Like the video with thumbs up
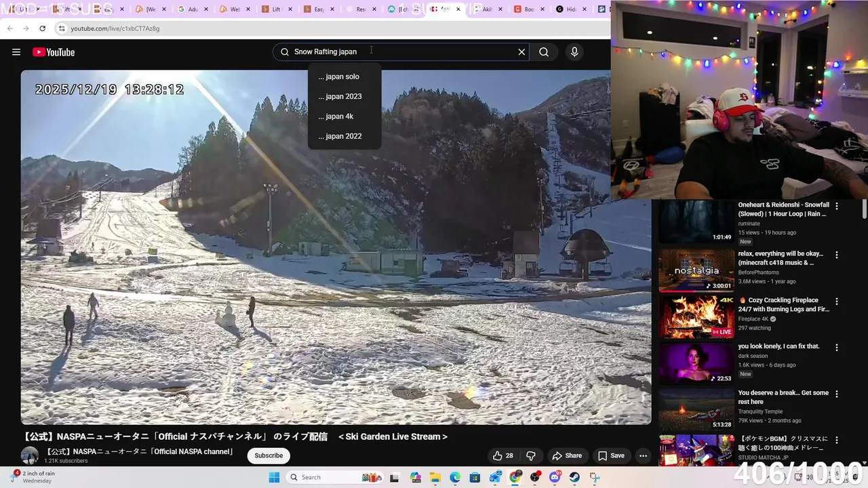Viewport: 868px width, 488px height. point(502,455)
